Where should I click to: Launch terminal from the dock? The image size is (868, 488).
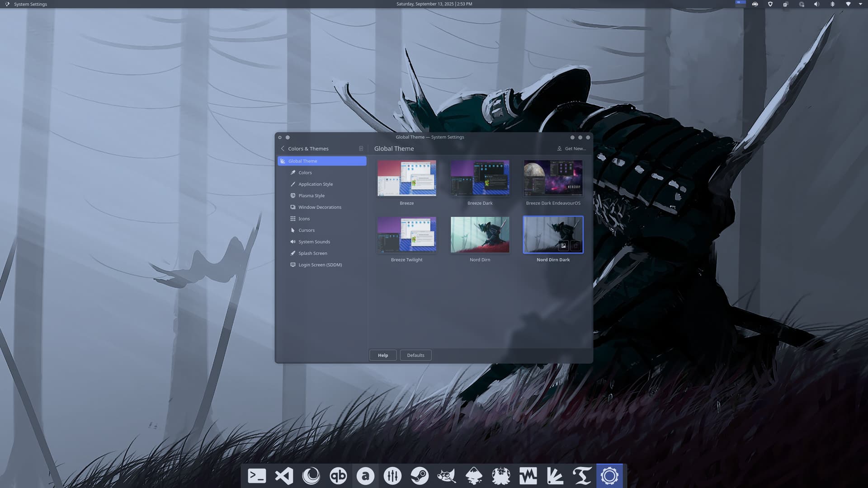pos(257,476)
